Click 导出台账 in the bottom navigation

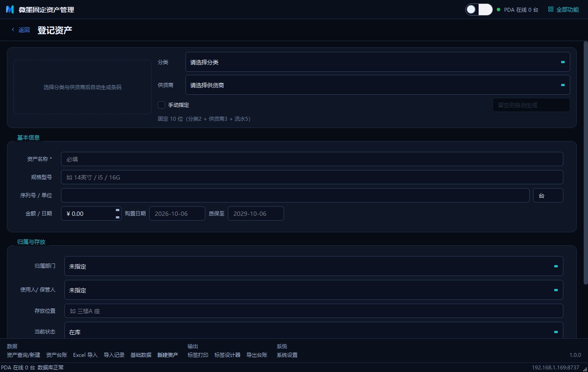257,355
